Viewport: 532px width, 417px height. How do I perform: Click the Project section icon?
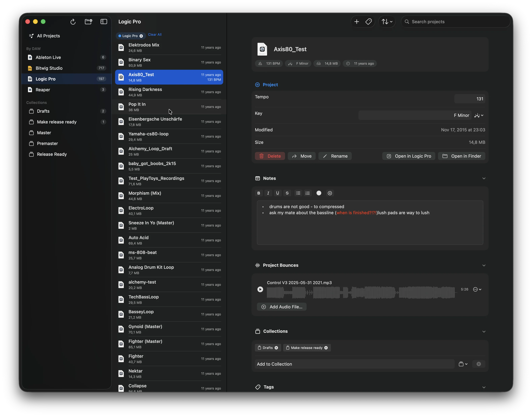257,85
